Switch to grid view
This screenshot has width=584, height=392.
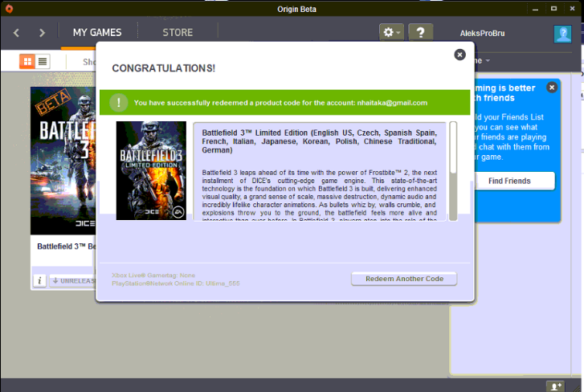point(27,61)
